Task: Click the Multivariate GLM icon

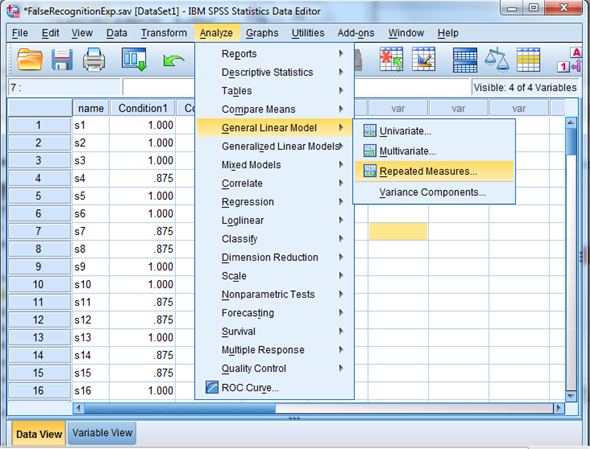Action: (x=370, y=151)
